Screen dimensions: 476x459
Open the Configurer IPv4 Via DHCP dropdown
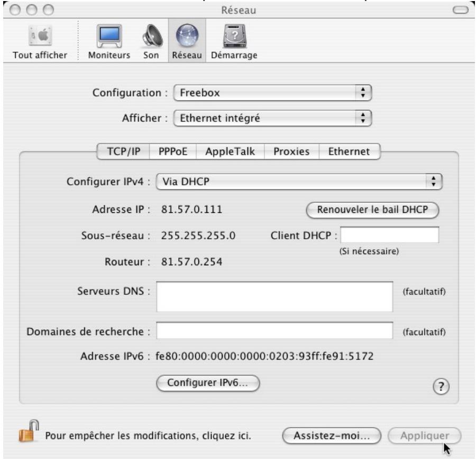299,182
